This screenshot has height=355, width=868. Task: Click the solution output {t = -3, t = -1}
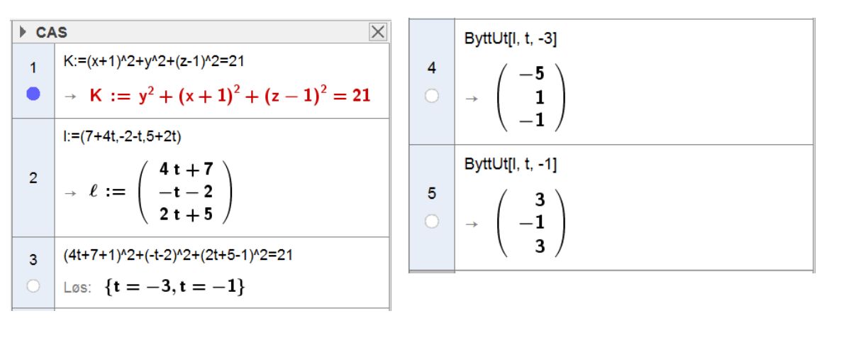(x=174, y=287)
